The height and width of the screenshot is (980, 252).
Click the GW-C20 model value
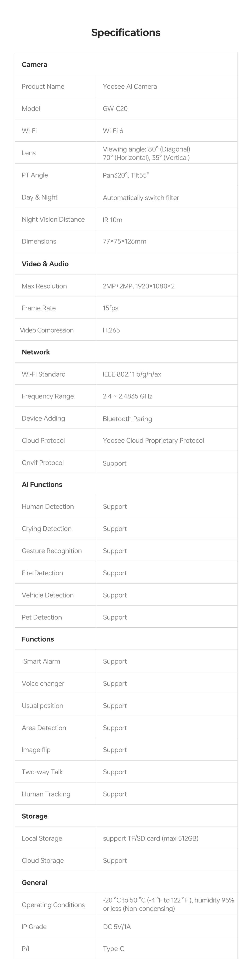(115, 108)
